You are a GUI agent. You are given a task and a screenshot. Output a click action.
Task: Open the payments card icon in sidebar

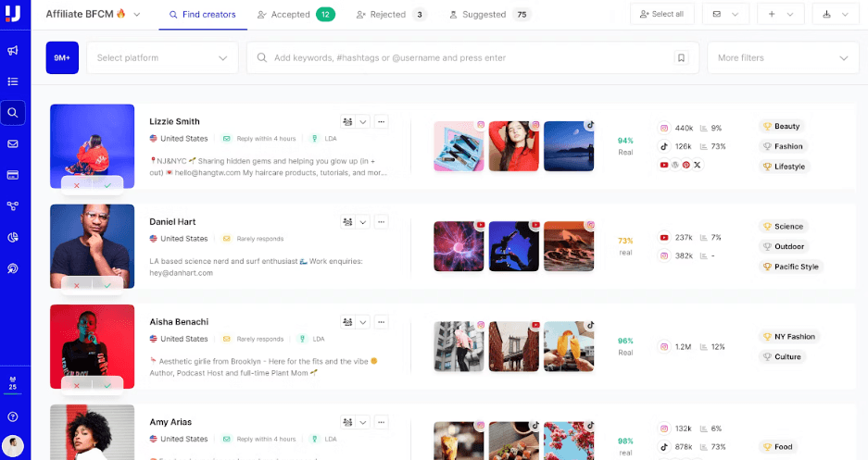click(x=13, y=175)
